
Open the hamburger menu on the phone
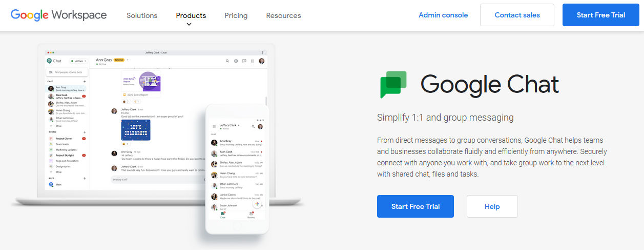pyautogui.click(x=214, y=126)
